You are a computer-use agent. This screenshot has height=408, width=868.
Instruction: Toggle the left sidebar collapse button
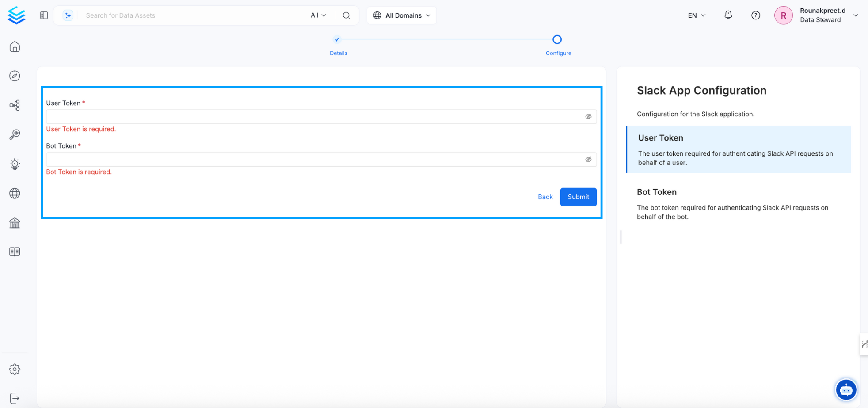point(44,15)
